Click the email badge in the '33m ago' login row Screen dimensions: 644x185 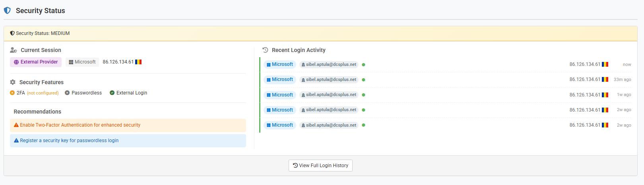coord(329,79)
